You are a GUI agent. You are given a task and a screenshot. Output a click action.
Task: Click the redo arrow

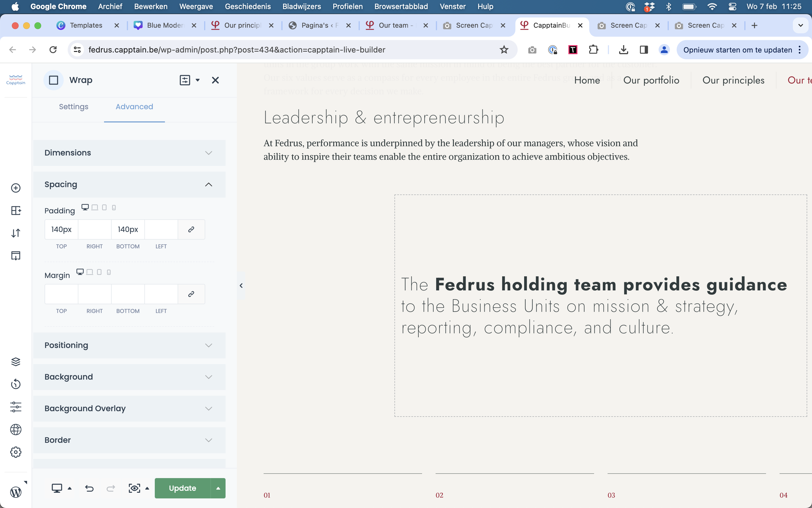[x=111, y=488]
